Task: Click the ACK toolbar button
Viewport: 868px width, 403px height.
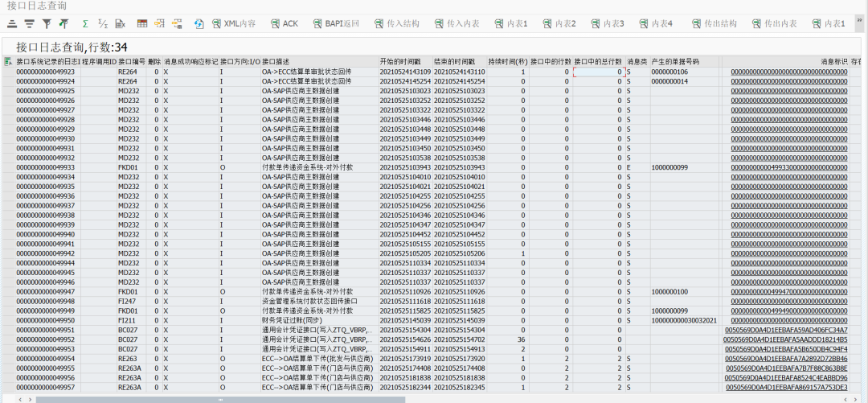Action: coord(285,23)
